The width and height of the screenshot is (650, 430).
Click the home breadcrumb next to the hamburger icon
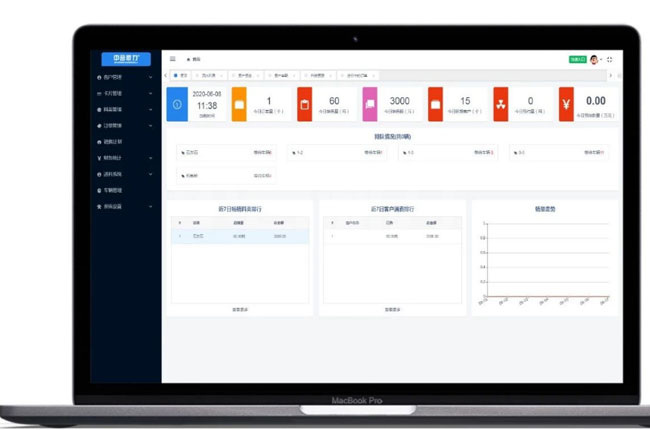(x=194, y=60)
